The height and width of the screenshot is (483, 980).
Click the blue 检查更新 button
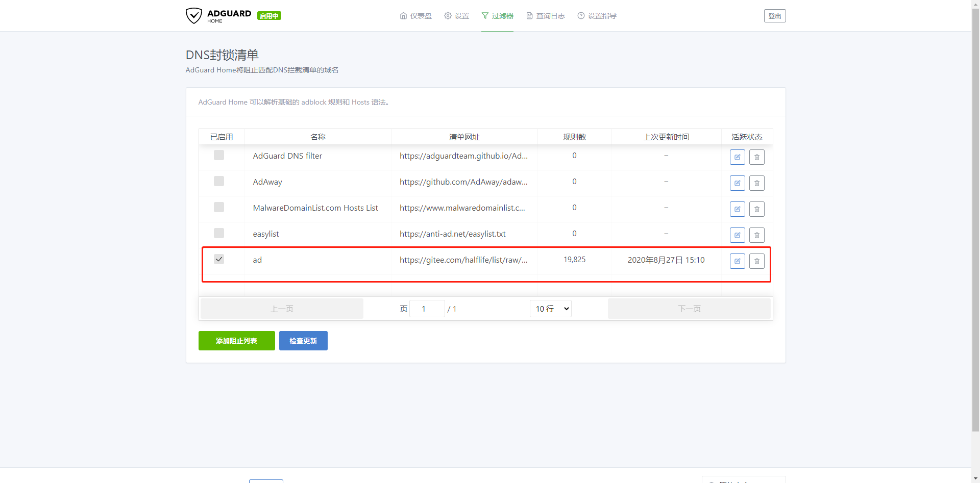click(x=303, y=341)
